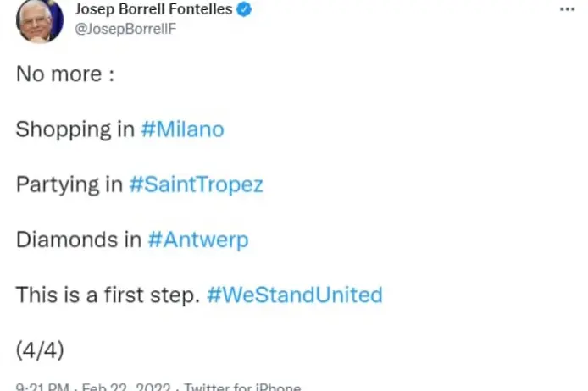The height and width of the screenshot is (391, 588).
Task: Open the Twitter for iPhone source link
Action: [242, 388]
